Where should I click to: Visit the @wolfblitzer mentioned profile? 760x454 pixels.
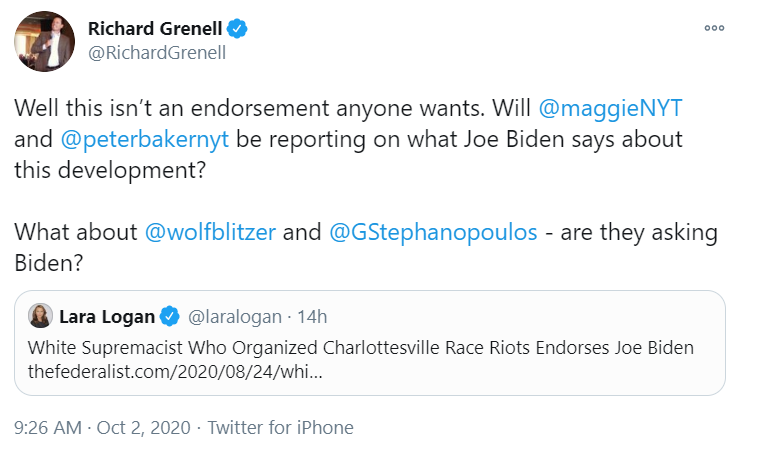click(x=210, y=232)
